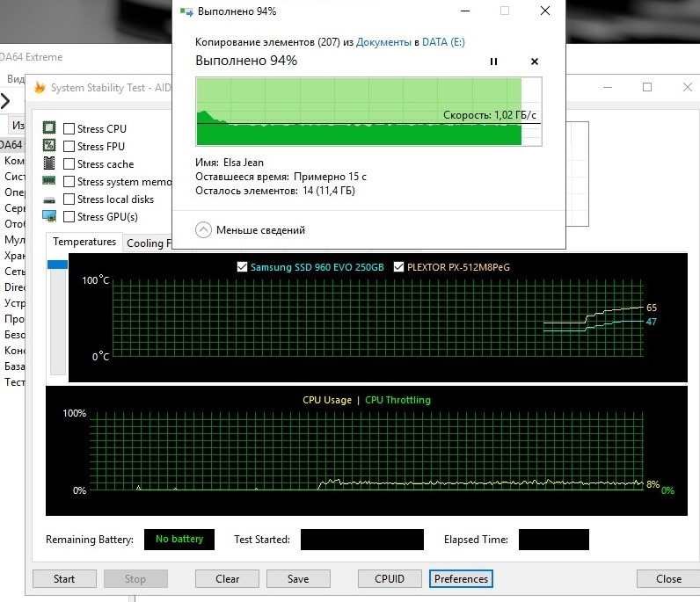Image resolution: width=700 pixels, height=602 pixels.
Task: Open the Вид menu in AIDA64
Action: click(15, 79)
